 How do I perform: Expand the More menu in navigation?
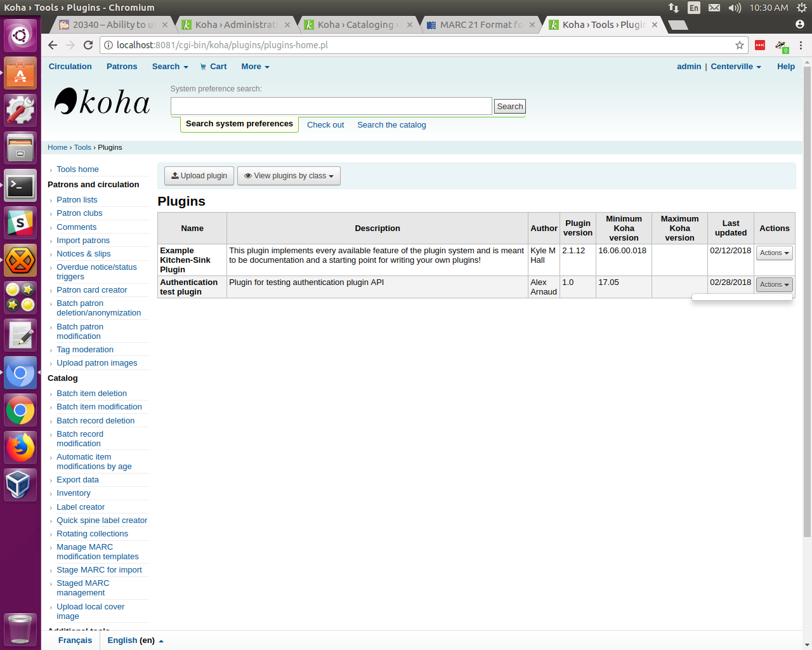click(255, 67)
